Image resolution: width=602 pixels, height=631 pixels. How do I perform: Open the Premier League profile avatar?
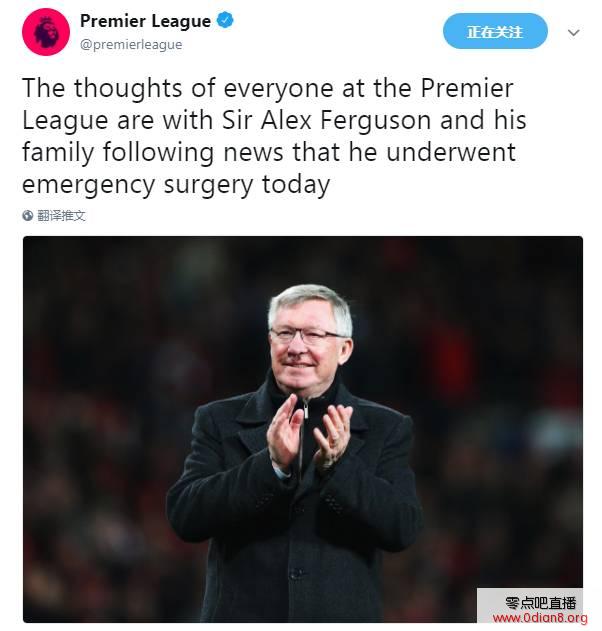pos(46,32)
